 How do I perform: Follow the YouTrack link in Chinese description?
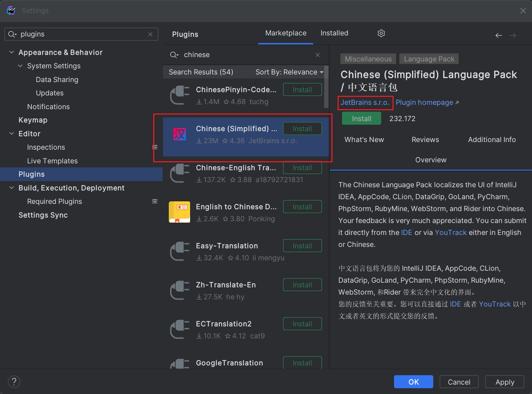(495, 304)
